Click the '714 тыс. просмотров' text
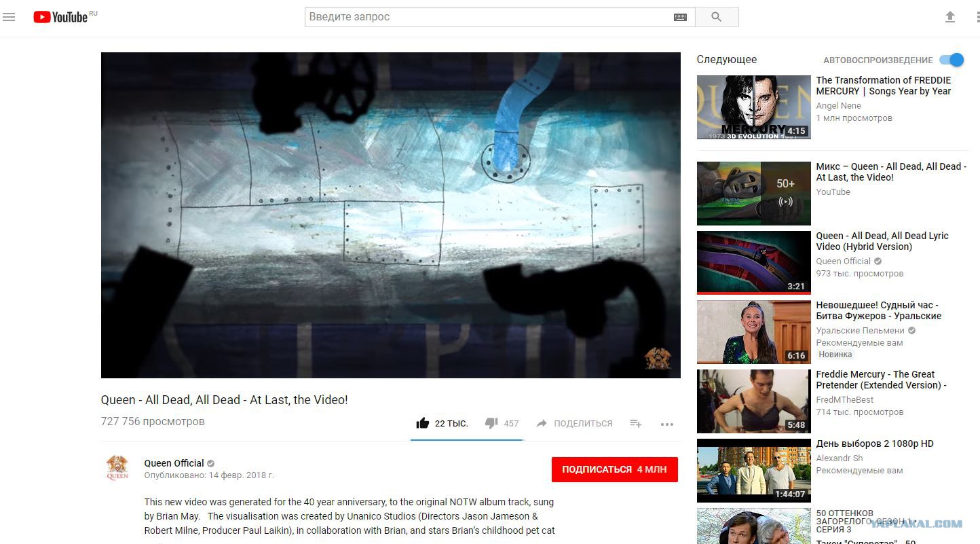This screenshot has width=980, height=544. point(860,412)
